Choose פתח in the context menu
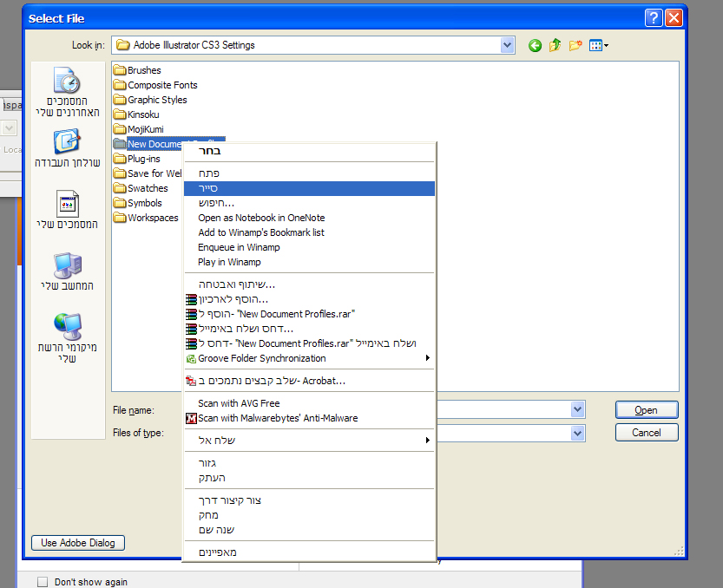The width and height of the screenshot is (723, 588). [309, 173]
